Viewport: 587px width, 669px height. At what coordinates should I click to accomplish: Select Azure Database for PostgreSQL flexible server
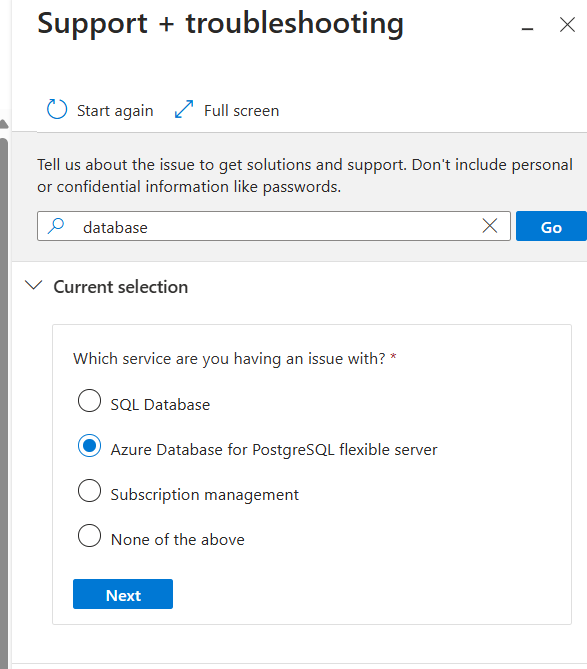[x=90, y=446]
